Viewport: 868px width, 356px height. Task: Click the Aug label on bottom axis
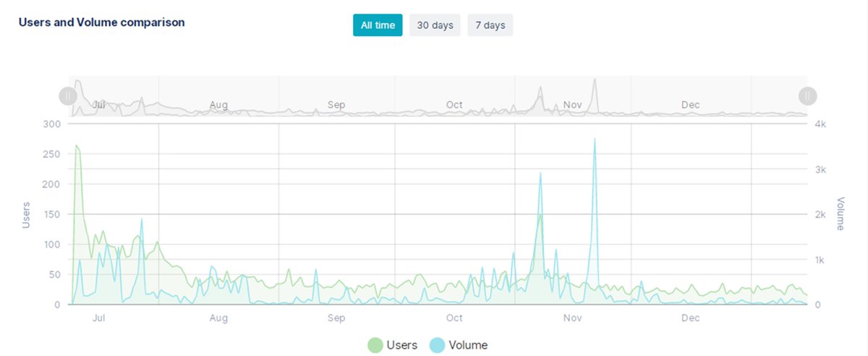click(218, 318)
